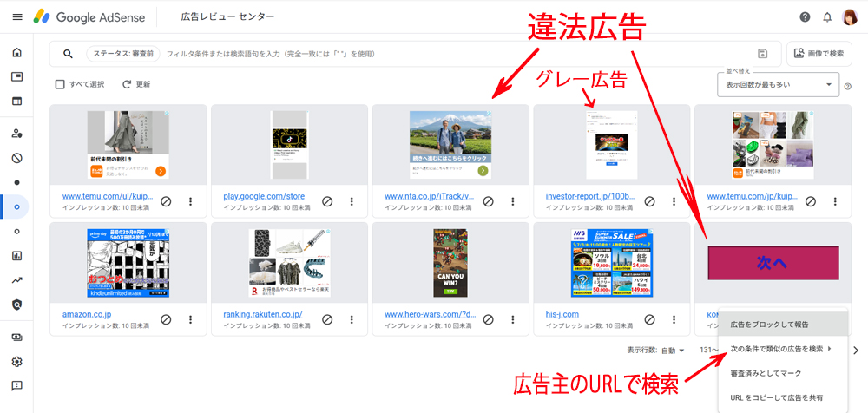Viewport: 868px width, 413px height.
Task: Open the Optimization trend arrow sidebar icon
Action: click(17, 280)
